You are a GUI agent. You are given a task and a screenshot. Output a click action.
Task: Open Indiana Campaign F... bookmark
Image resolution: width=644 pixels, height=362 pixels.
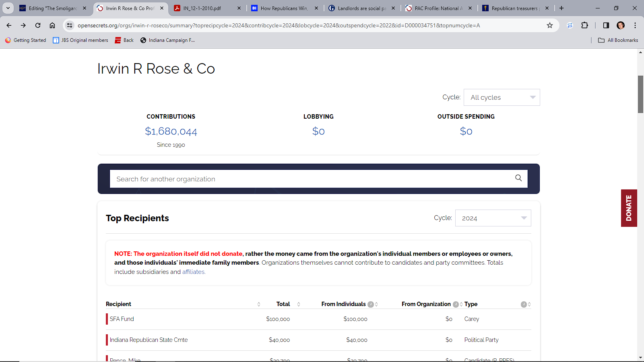tap(167, 40)
